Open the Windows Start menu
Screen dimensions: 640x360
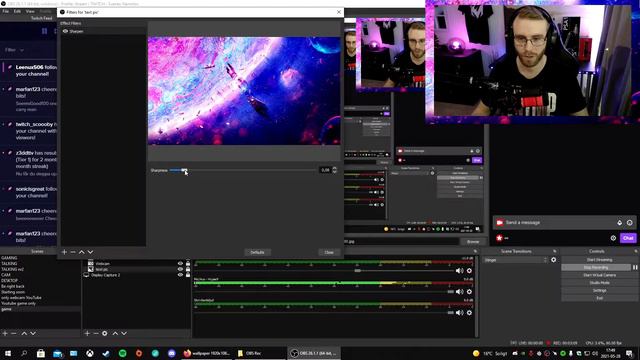click(8, 353)
